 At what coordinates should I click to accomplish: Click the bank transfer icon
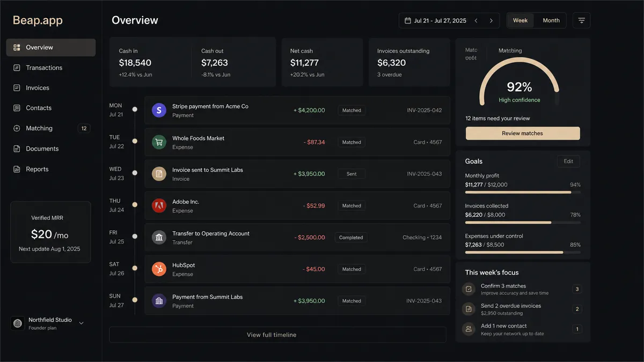pos(159,238)
